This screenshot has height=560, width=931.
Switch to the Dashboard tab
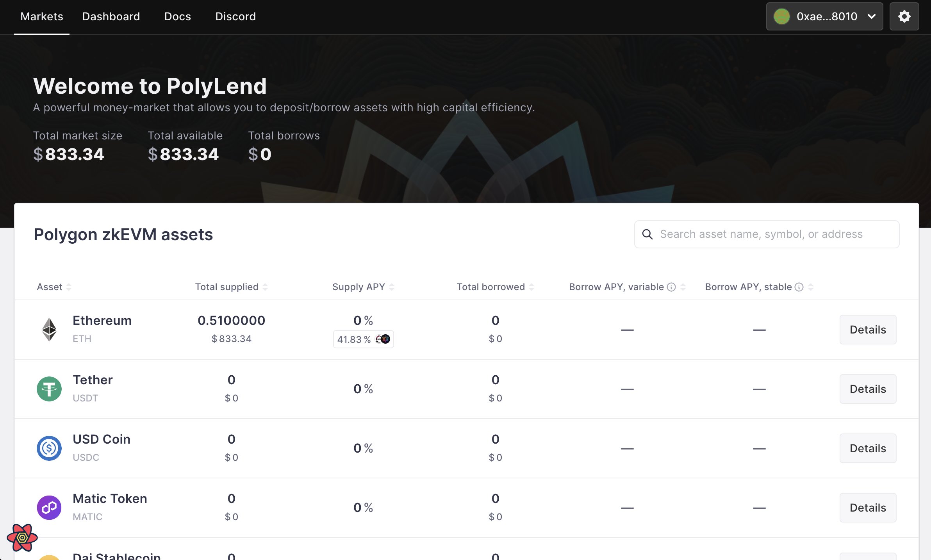coord(111,16)
